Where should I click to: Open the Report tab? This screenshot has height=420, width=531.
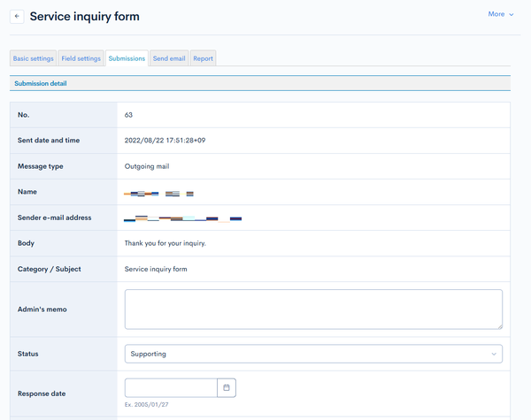[203, 58]
